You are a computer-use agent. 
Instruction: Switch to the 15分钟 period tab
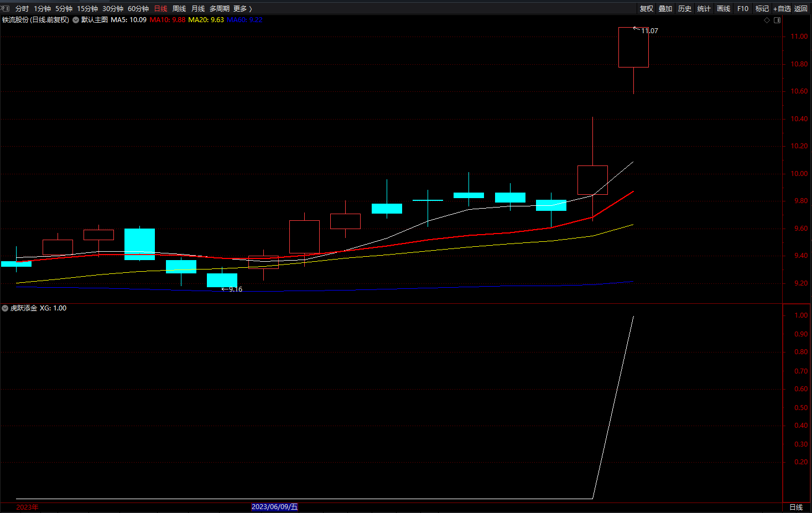point(87,9)
